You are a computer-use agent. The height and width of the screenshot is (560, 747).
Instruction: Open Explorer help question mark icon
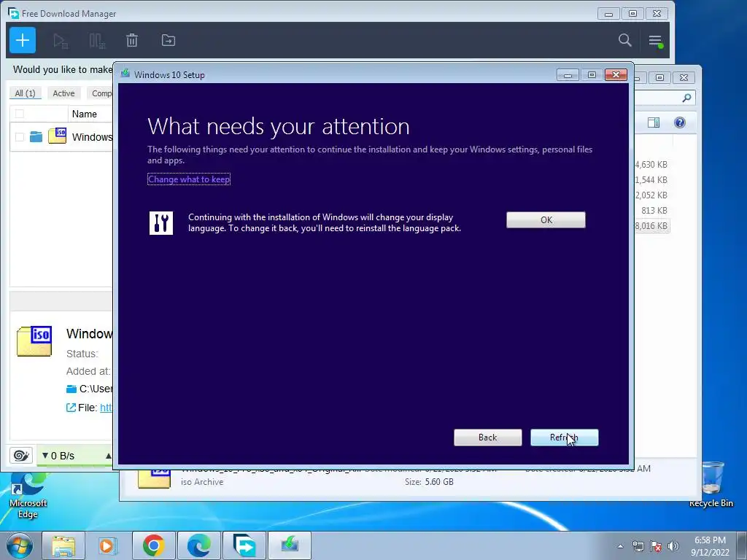[680, 122]
